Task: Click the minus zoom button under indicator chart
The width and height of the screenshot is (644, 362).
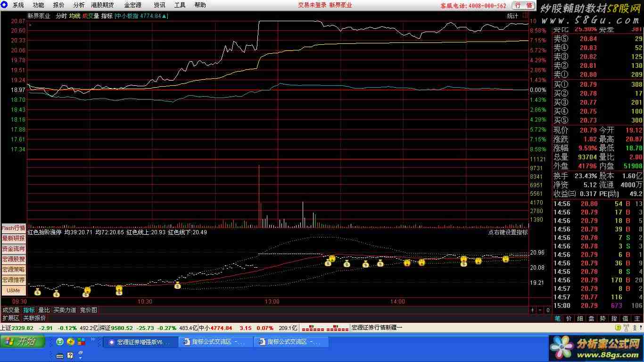Action: [x=540, y=310]
